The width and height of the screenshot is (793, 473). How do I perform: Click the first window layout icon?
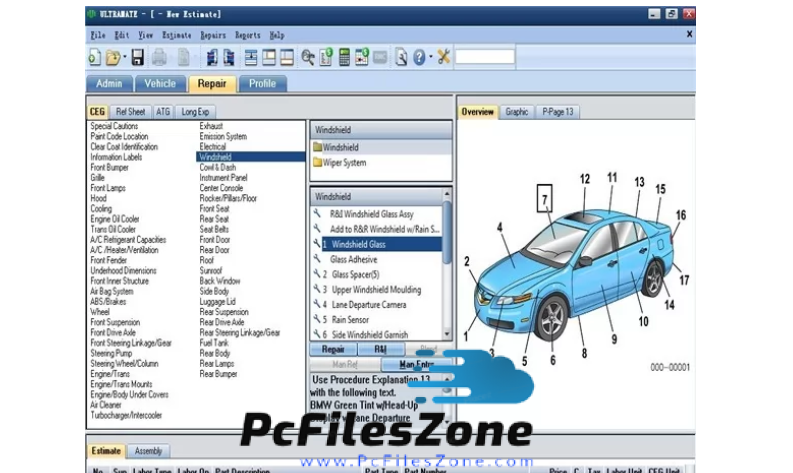point(251,57)
